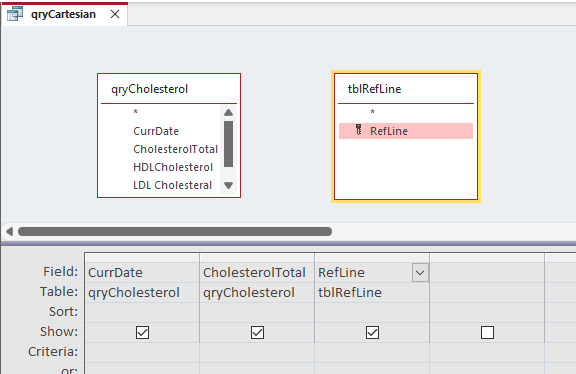The height and width of the screenshot is (374, 576).
Task: Select HDLCholesterol in qryCholesterol field list
Action: coord(173,167)
